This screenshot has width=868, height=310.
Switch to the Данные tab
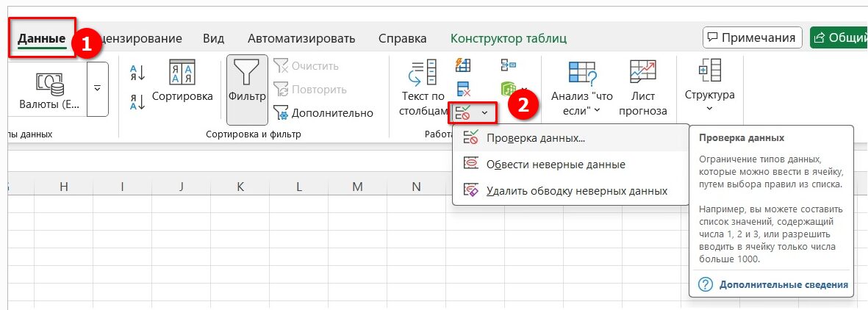pos(41,38)
